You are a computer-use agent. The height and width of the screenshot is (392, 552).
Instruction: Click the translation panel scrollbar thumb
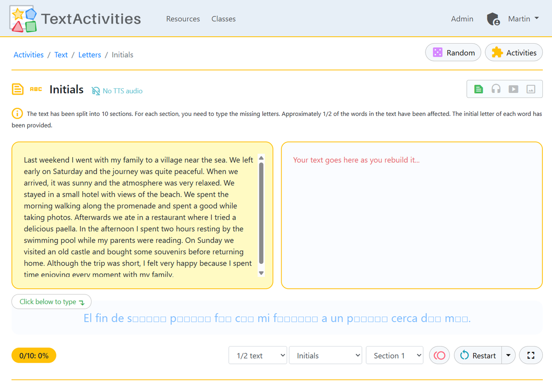tap(261, 214)
